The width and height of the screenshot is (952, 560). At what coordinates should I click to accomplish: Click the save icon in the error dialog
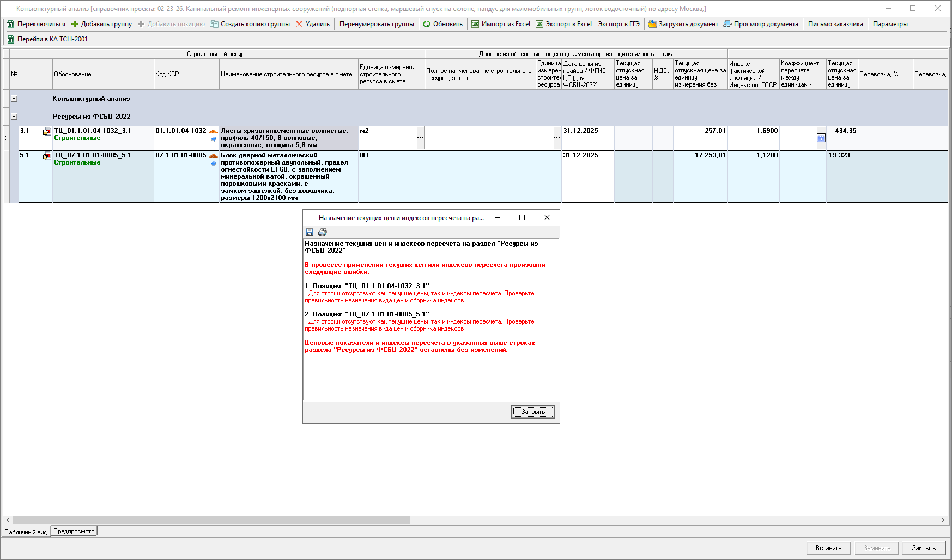[x=310, y=232]
